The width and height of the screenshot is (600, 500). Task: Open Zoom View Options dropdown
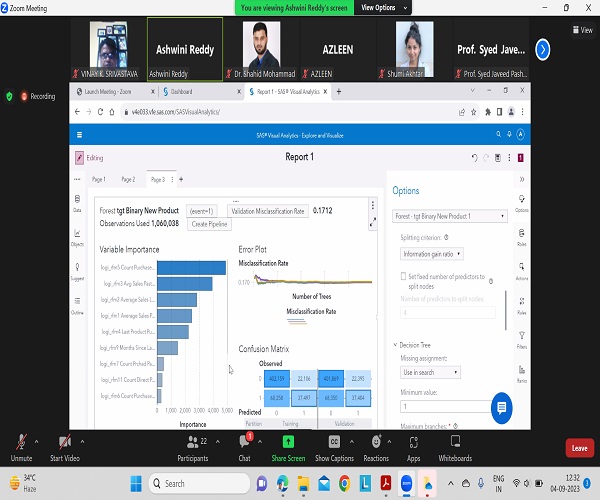(383, 8)
